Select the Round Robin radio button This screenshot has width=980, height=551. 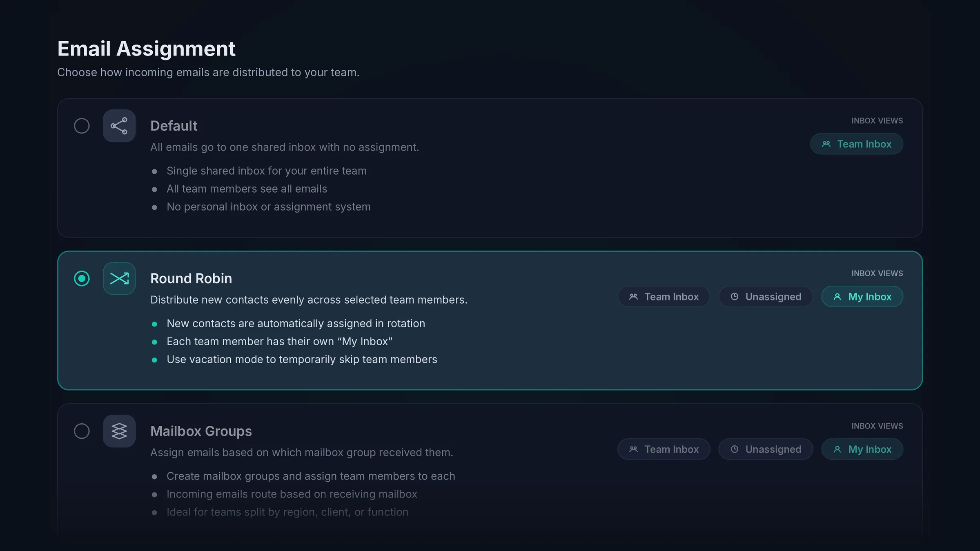(82, 278)
